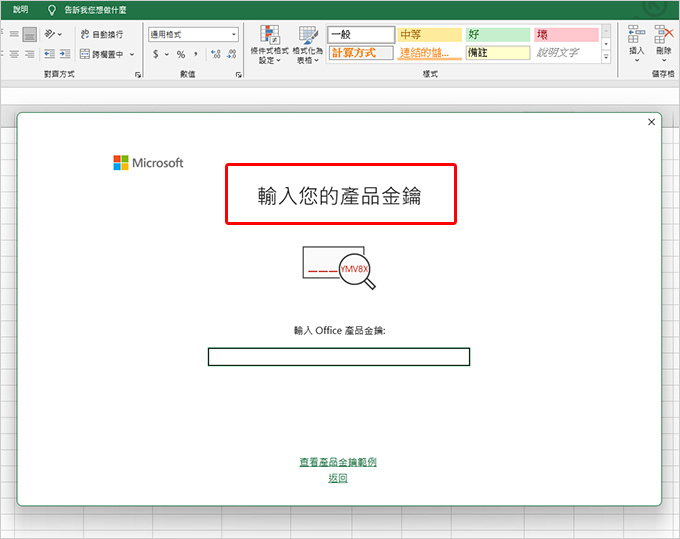Image resolution: width=680 pixels, height=539 pixels.
Task: Decrease decimal places icon
Action: coord(232,54)
